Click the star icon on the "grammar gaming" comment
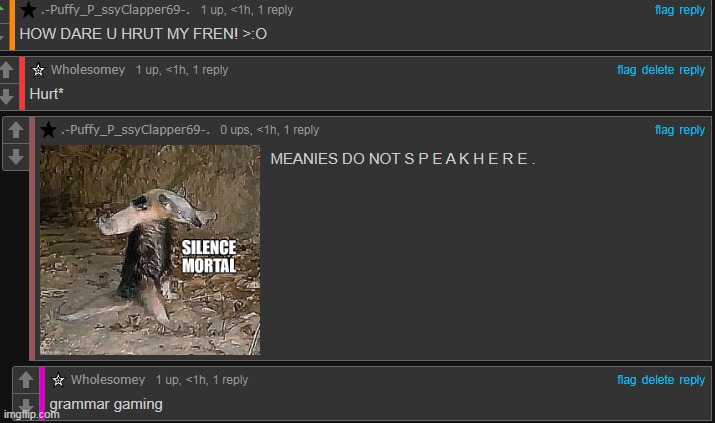The image size is (715, 423). pyautogui.click(x=58, y=380)
